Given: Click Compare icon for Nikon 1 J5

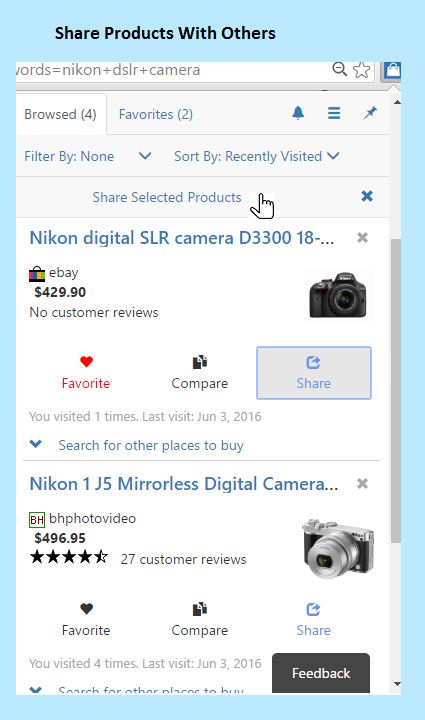Looking at the screenshot, I should (200, 609).
